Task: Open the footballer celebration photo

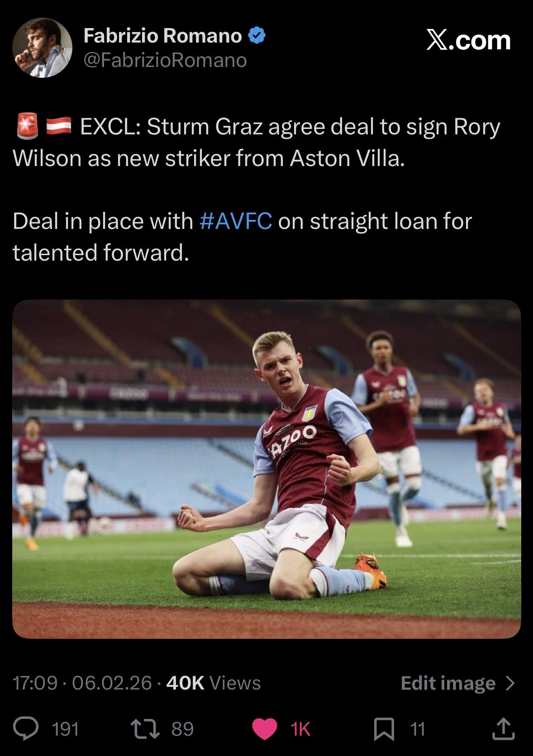Action: (x=266, y=469)
